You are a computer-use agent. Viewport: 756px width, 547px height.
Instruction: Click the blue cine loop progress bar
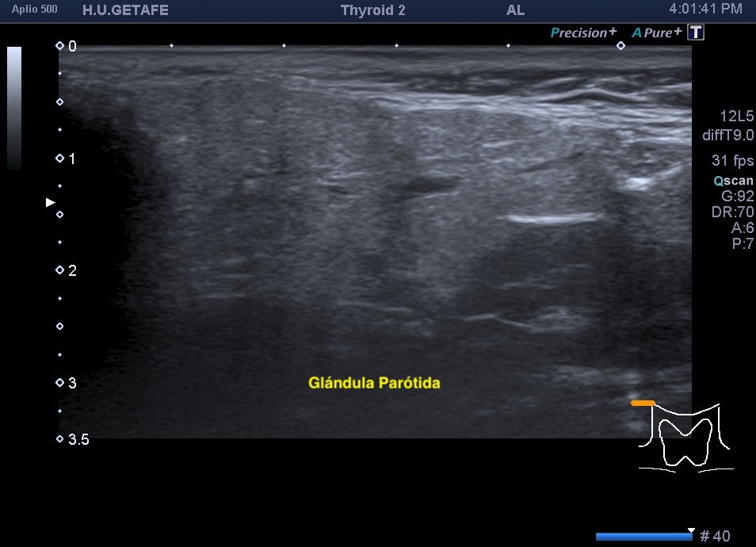click(x=643, y=537)
